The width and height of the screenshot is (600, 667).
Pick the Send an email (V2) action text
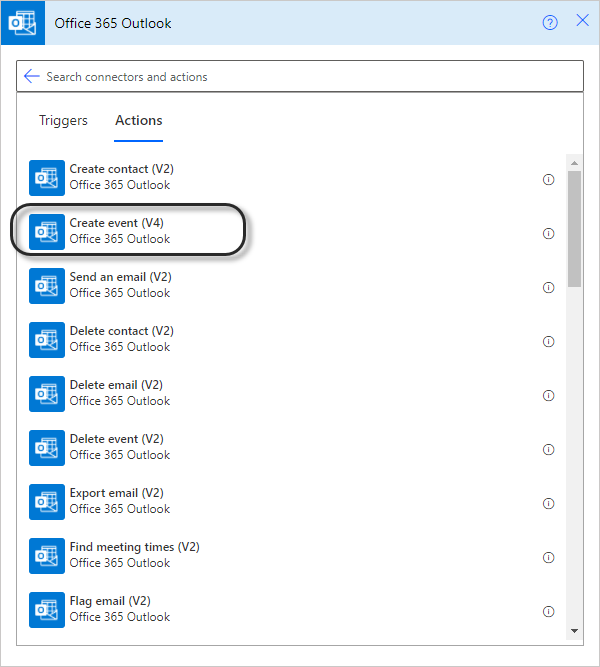click(x=120, y=277)
